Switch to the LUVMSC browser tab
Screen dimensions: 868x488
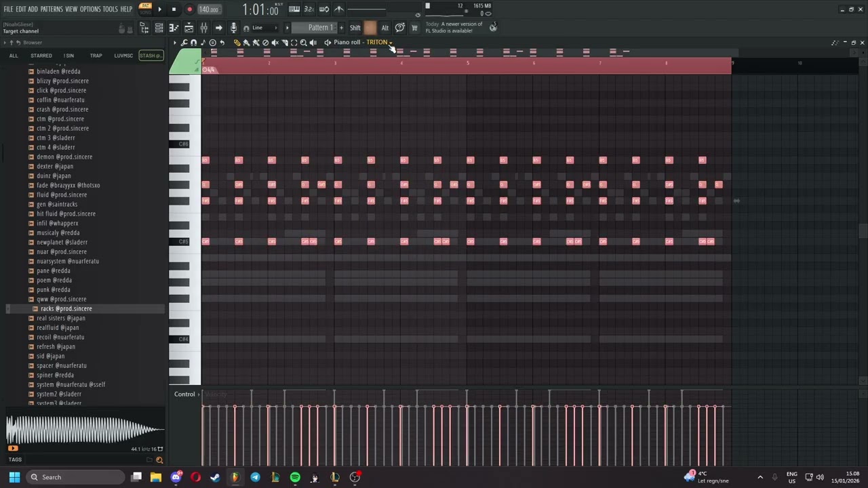(123, 56)
